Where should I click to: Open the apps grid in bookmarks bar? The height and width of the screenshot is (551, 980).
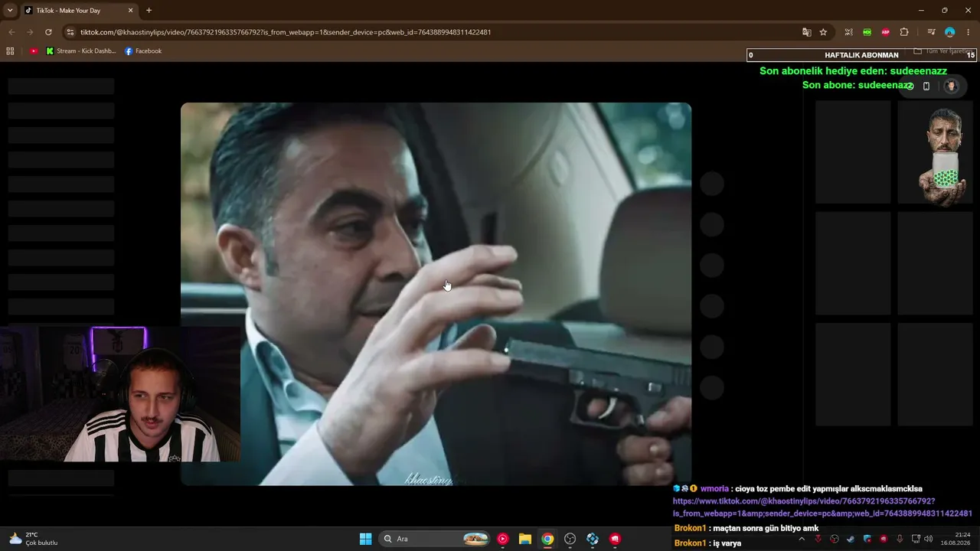pyautogui.click(x=10, y=51)
